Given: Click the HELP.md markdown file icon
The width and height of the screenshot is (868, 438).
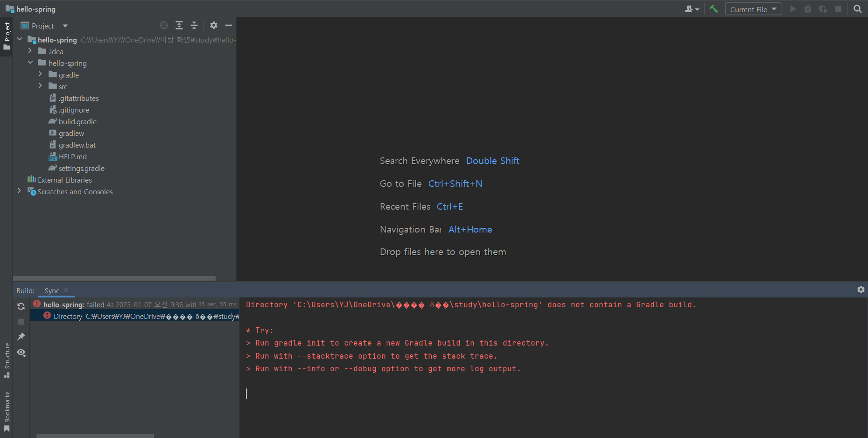Looking at the screenshot, I should (53, 156).
